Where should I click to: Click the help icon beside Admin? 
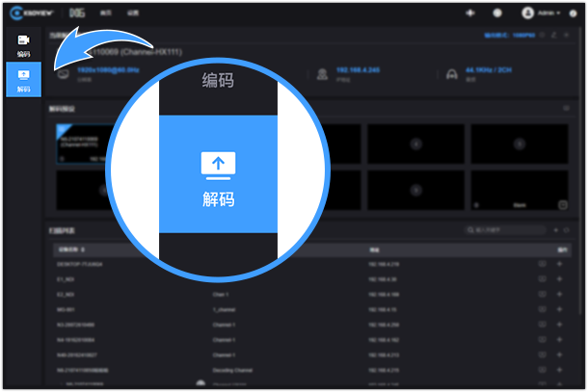point(573,13)
